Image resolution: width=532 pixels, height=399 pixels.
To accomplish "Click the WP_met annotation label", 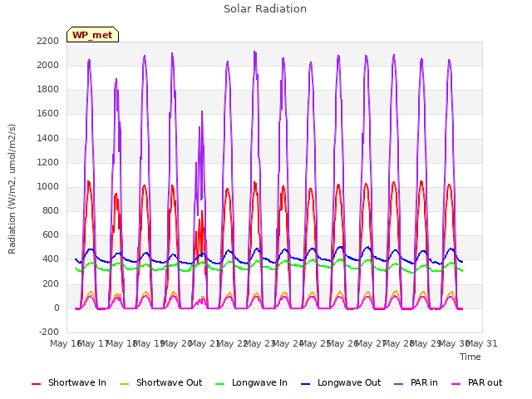I will (92, 35).
